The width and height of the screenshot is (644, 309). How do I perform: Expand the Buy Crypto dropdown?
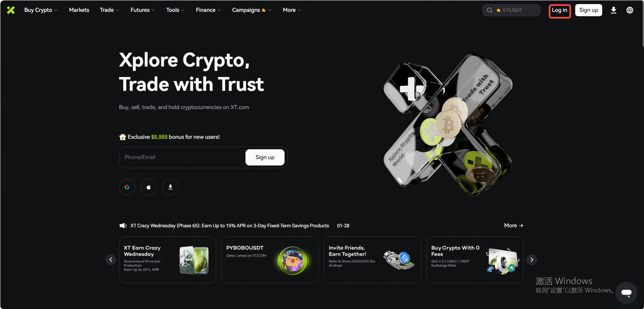[41, 10]
